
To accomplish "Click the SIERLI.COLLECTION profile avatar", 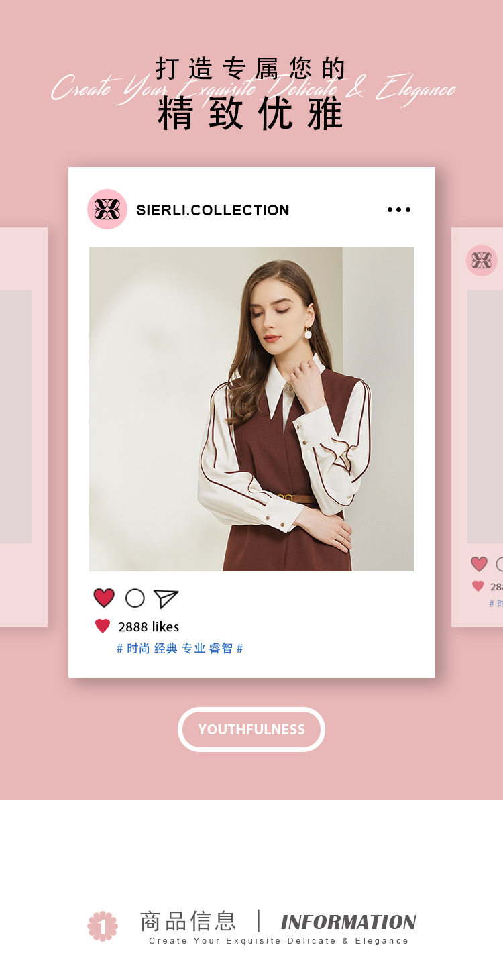I will click(x=107, y=209).
